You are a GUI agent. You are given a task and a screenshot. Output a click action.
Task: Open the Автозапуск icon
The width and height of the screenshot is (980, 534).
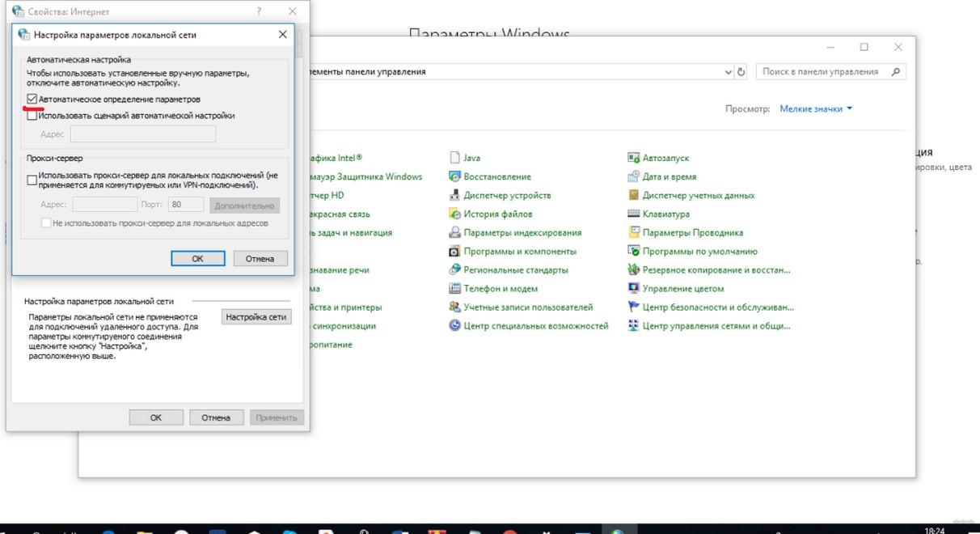634,158
